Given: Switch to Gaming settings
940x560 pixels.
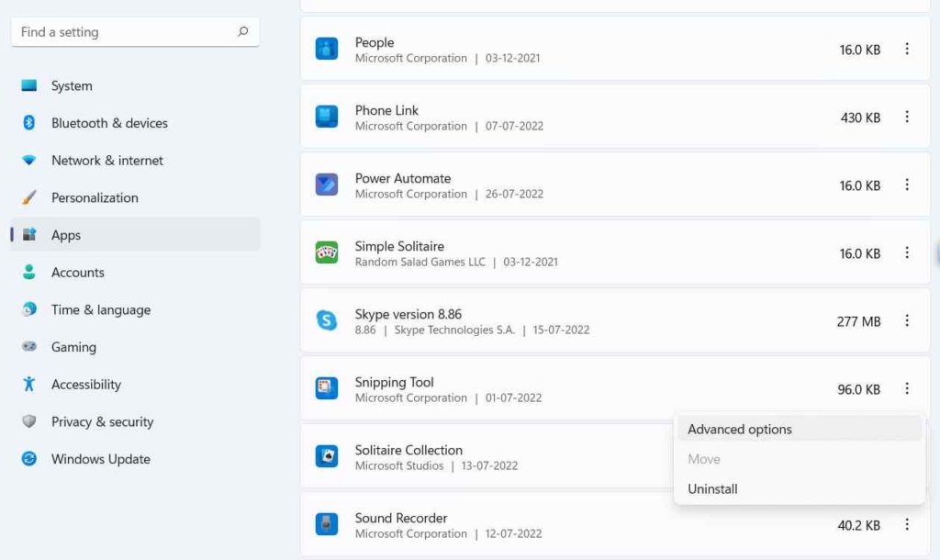Looking at the screenshot, I should point(73,347).
